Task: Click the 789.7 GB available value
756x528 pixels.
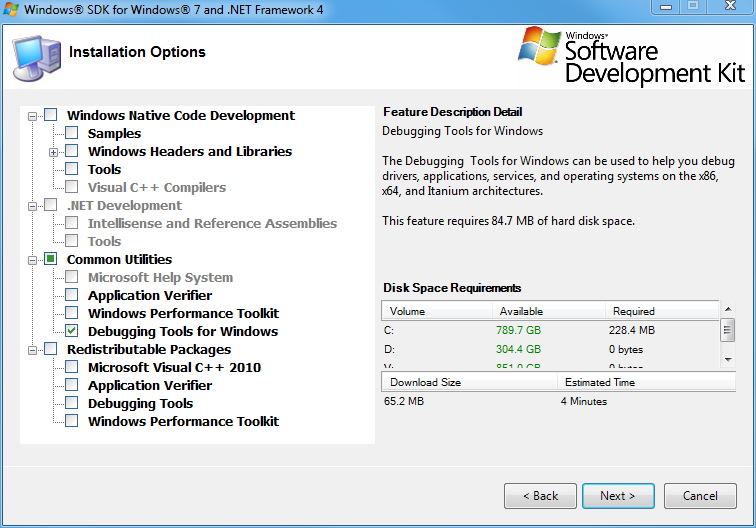Action: pos(518,330)
